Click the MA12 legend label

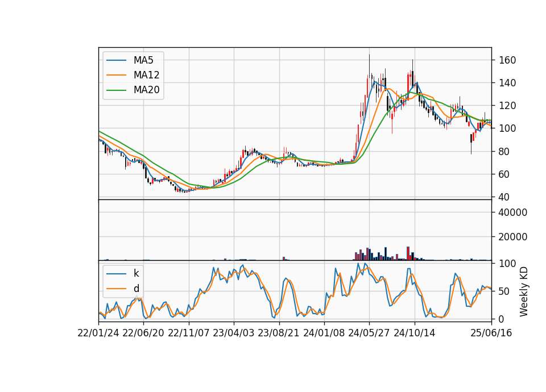tap(146, 75)
